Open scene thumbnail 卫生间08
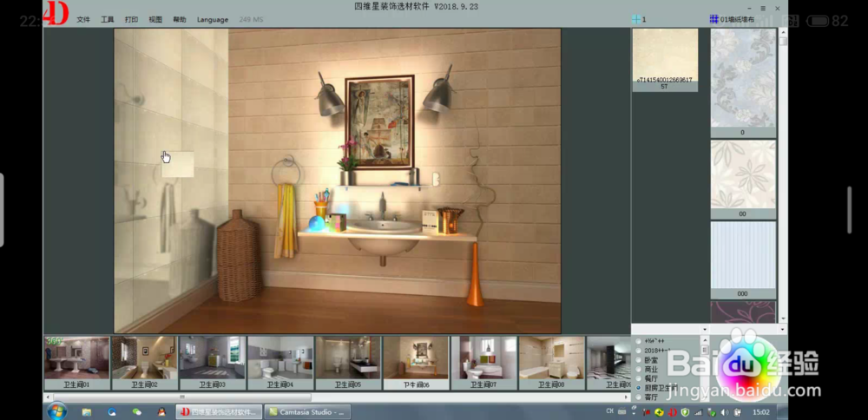The image size is (868, 420). (551, 363)
